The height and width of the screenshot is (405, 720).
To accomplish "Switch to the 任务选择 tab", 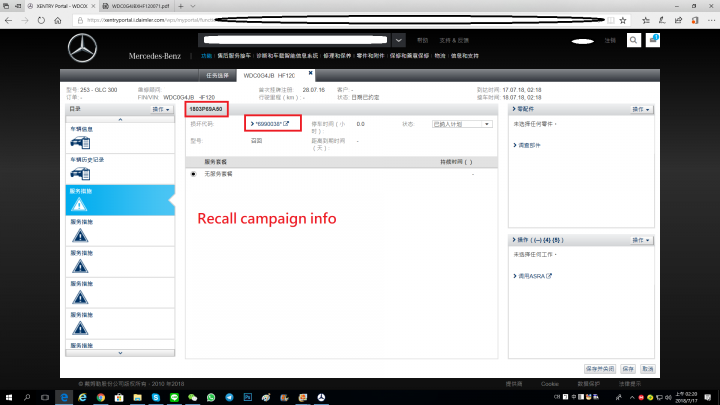I will [217, 75].
